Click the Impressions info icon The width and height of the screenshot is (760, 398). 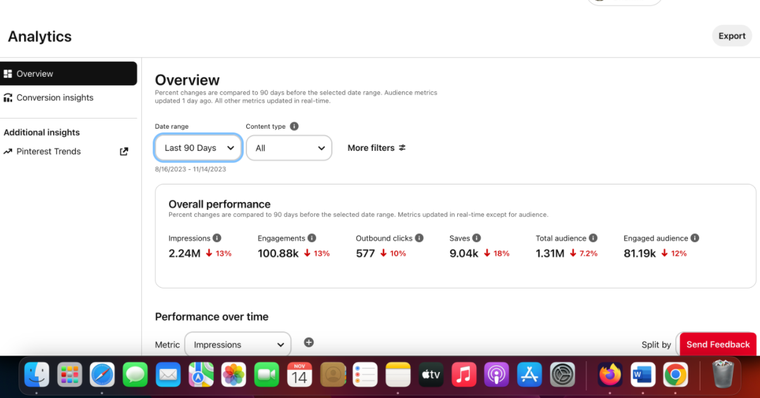217,238
